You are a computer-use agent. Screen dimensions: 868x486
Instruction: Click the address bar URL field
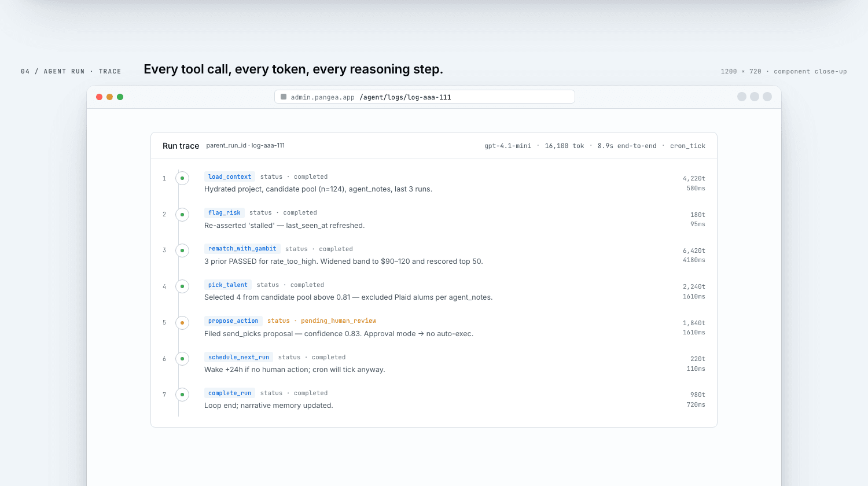click(425, 97)
